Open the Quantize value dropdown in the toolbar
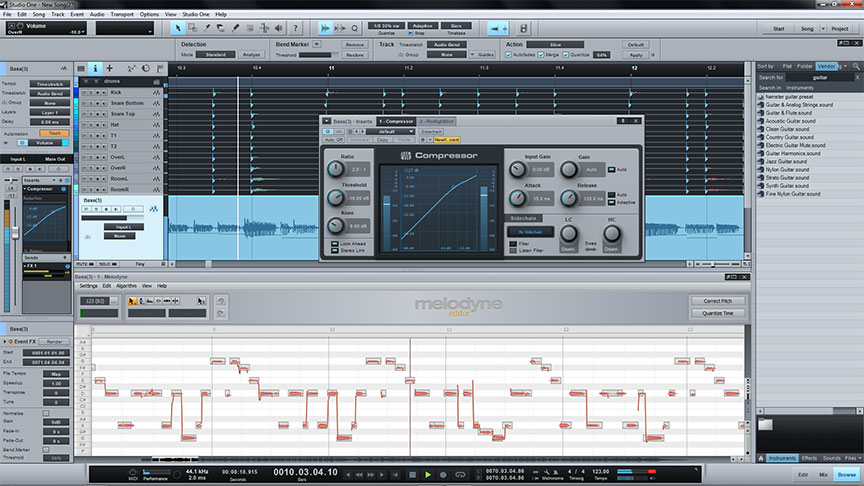 [x=386, y=26]
